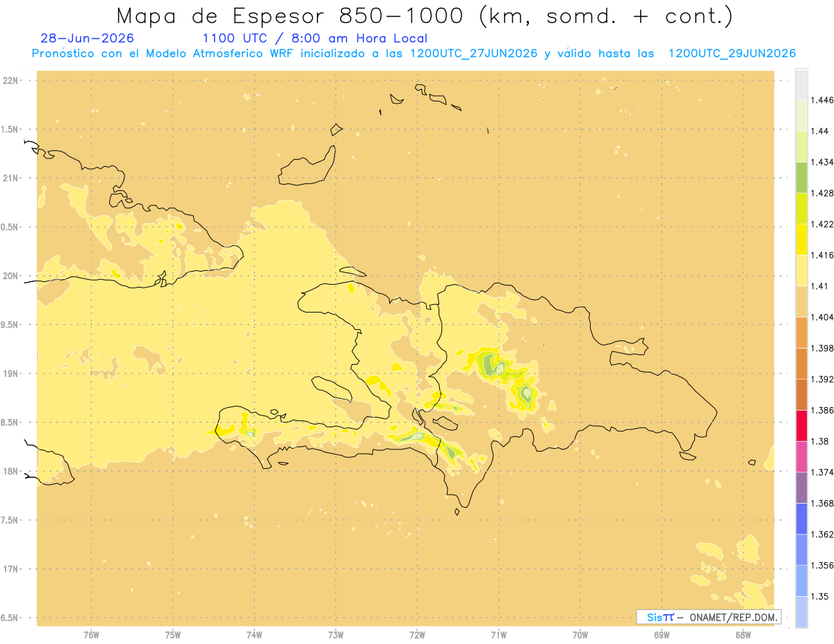Image resolution: width=834 pixels, height=644 pixels.
Task: Click the longitude label '75W'
Action: coord(172,635)
